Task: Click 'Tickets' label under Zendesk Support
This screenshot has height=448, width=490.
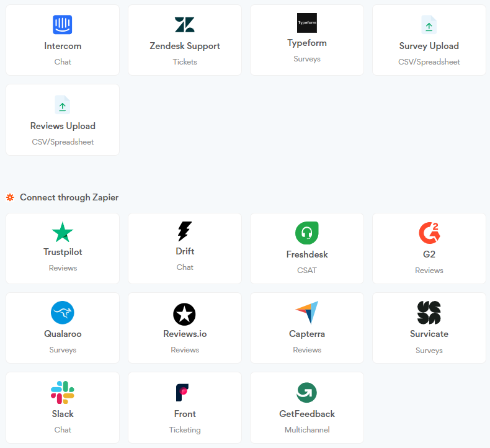Action: coord(185,62)
